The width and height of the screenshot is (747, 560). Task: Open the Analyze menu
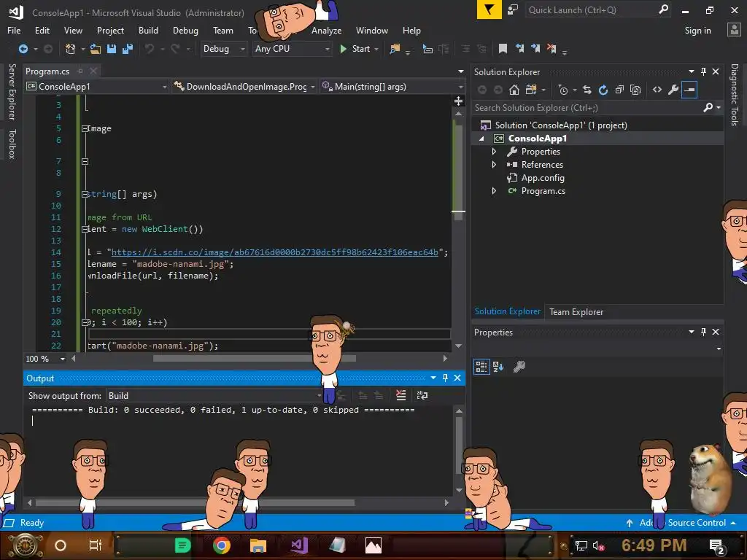(326, 31)
